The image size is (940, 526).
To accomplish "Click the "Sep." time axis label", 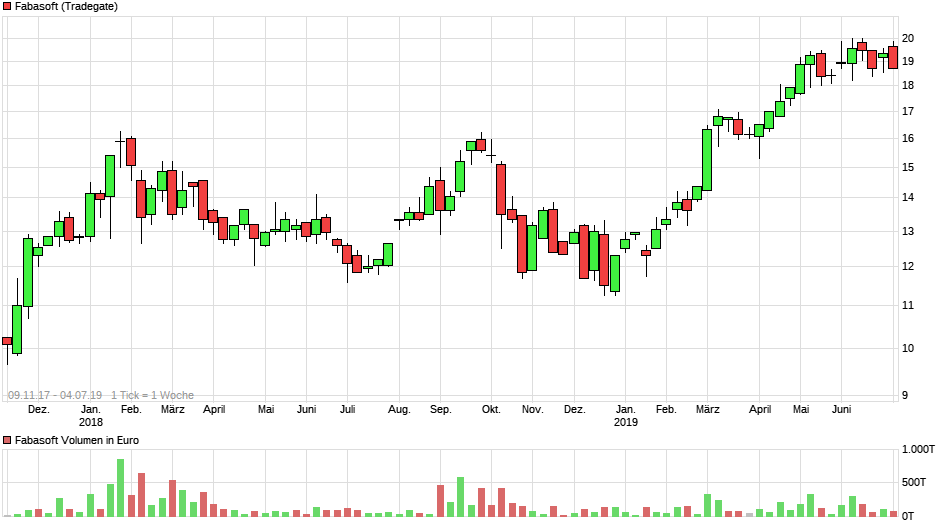I will coord(441,409).
